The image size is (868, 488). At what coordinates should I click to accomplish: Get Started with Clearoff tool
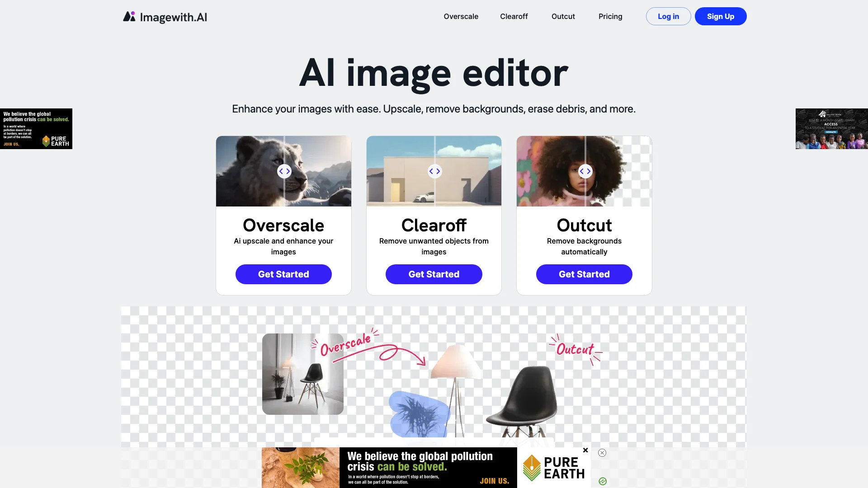click(434, 274)
